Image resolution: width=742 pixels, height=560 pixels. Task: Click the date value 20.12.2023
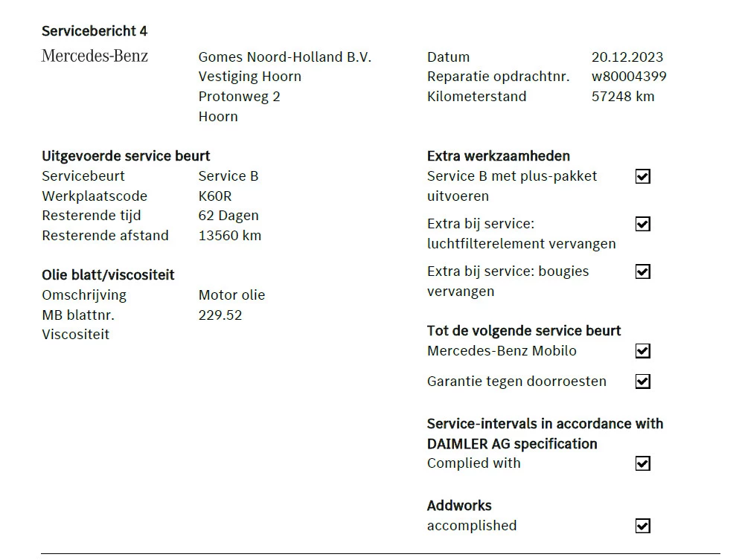[627, 57]
